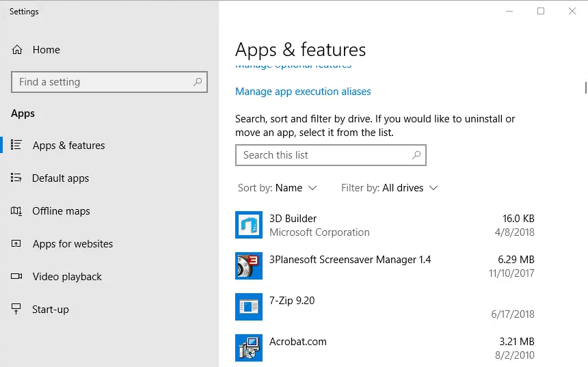Click the Default apps icon
588x367 pixels.
point(16,178)
